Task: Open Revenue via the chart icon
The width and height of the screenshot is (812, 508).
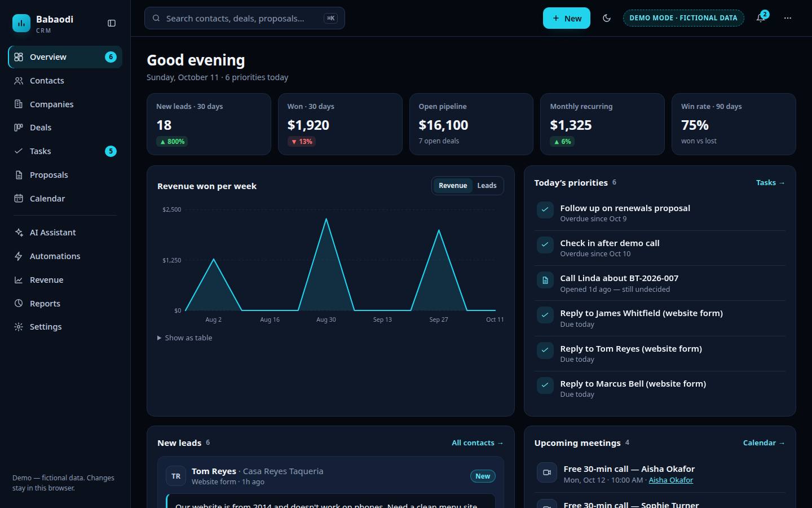Action: point(19,280)
